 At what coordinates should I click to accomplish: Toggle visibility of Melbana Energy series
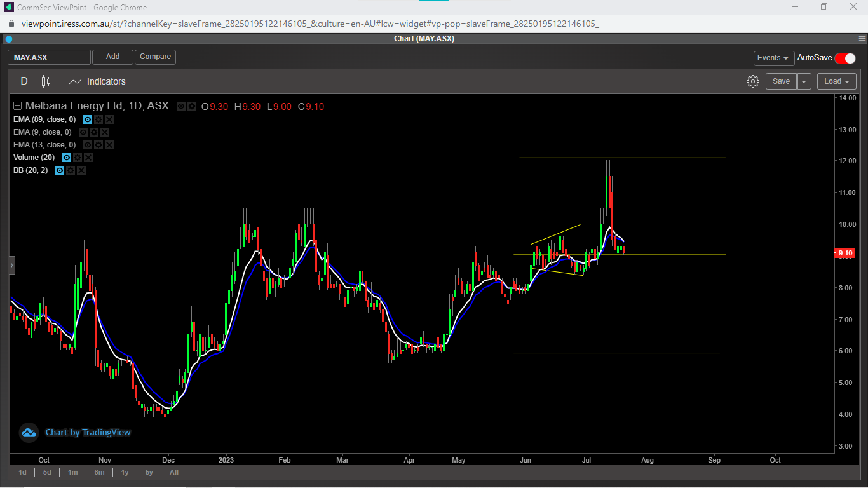181,107
